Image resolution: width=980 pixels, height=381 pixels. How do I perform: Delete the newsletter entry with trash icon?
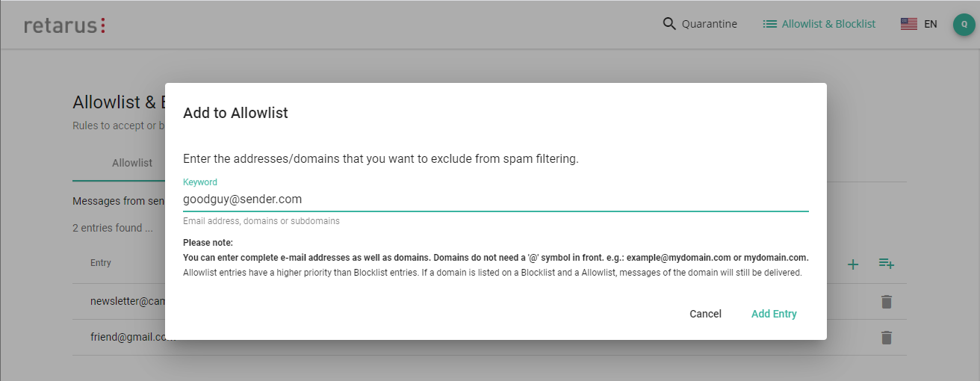[x=887, y=302]
